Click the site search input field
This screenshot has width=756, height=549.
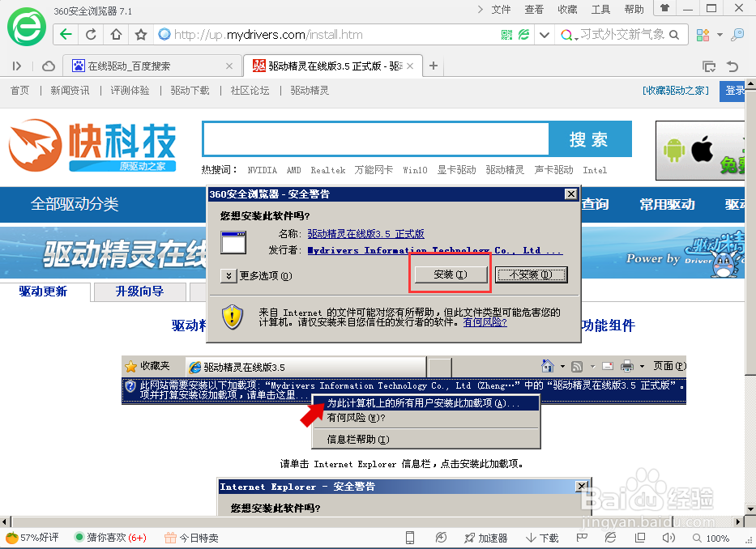pos(376,138)
